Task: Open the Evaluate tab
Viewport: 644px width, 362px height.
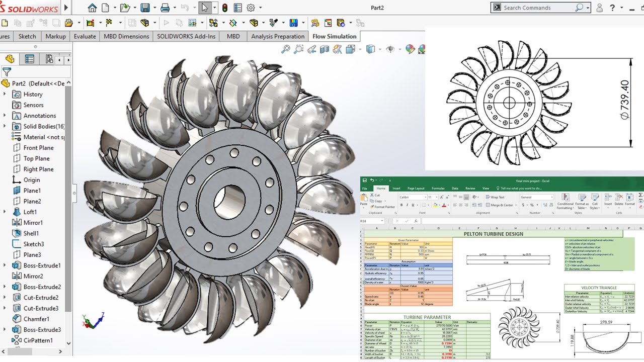Action: pyautogui.click(x=85, y=36)
